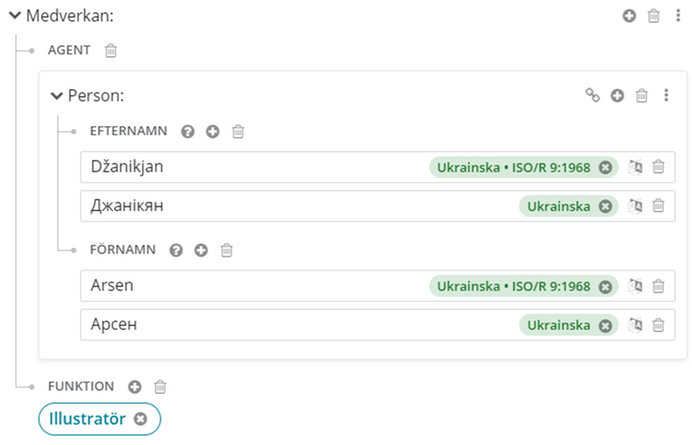Screen dimensions: 692x445
Task: Remove the Illustratör function tag
Action: point(141,419)
